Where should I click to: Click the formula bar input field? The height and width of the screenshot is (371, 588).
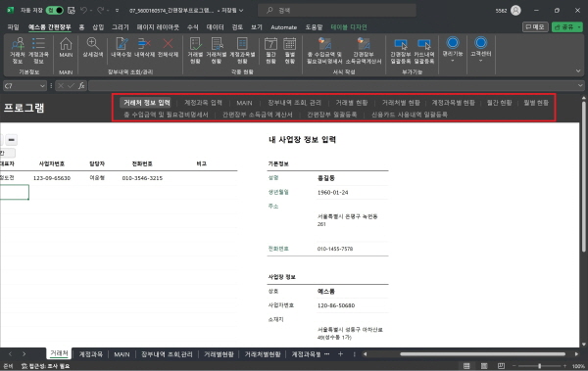point(332,86)
